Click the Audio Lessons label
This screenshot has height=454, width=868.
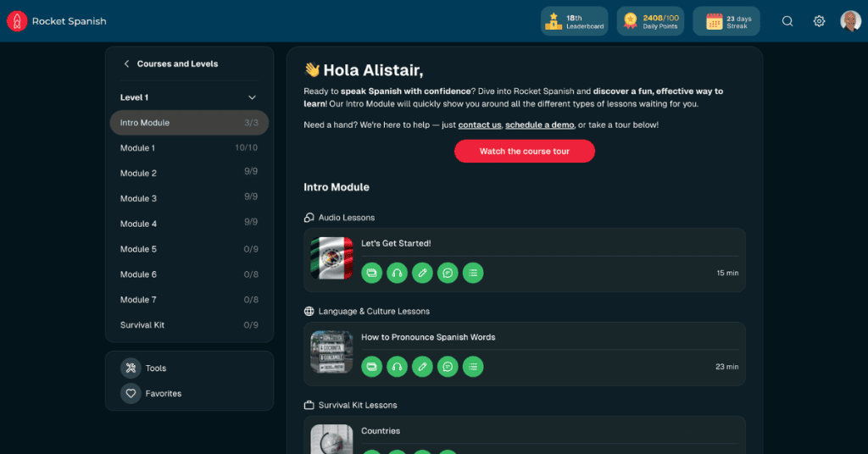347,218
